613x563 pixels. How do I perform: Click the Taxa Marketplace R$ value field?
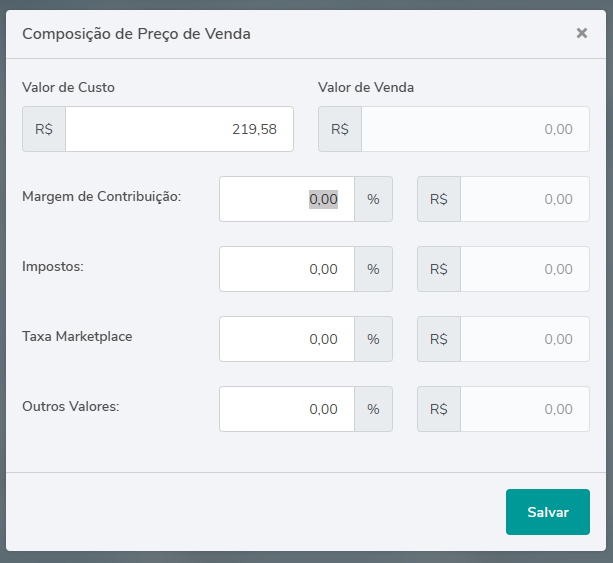point(524,339)
